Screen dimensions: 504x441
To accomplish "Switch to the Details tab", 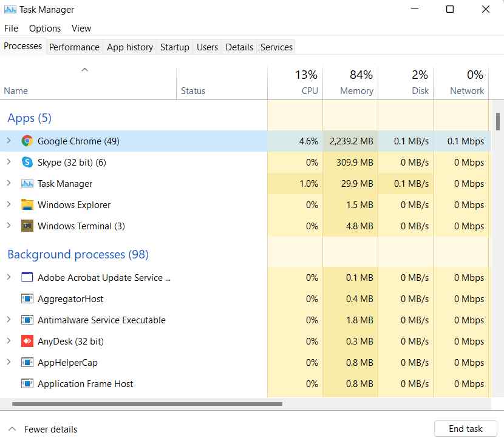I will (239, 47).
